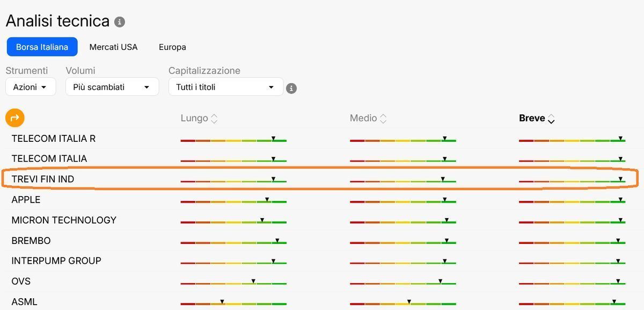644x310 pixels.
Task: Select the Borsa Italiana tab
Action: [42, 47]
